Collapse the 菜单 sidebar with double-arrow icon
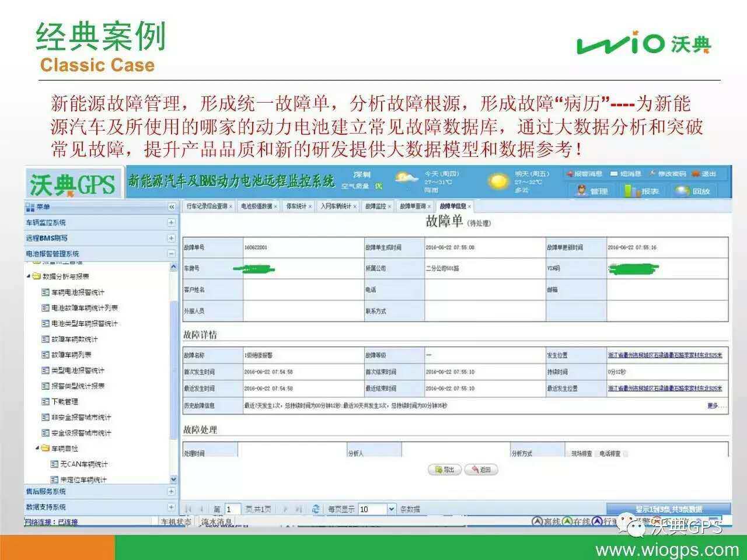The width and height of the screenshot is (747, 560). pyautogui.click(x=172, y=207)
